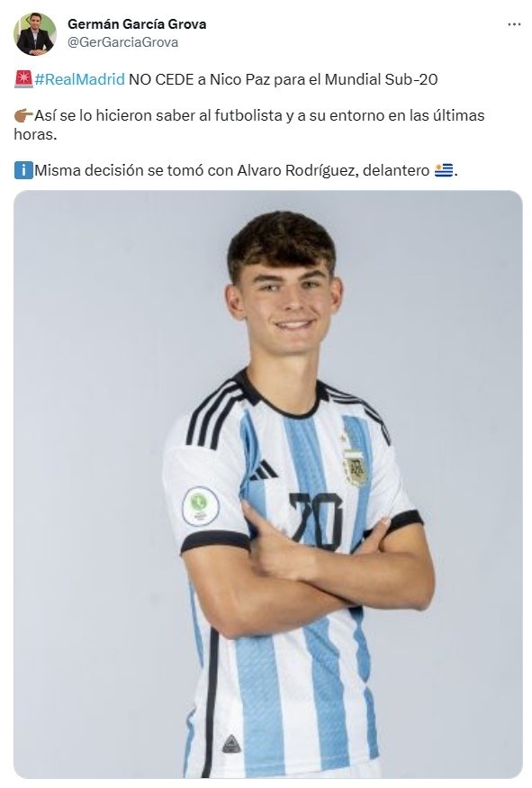
Task: Click the Uruguay flag emoji
Action: (x=444, y=170)
